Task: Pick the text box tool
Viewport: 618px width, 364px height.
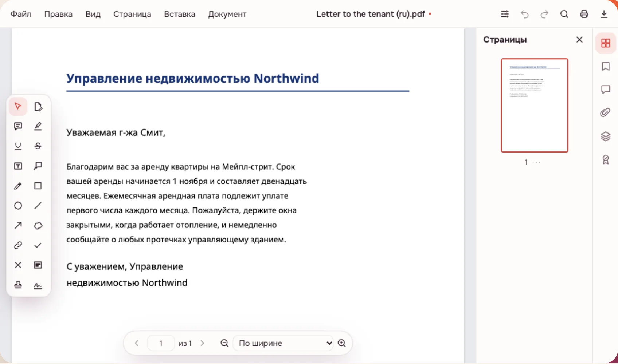Action: pyautogui.click(x=18, y=166)
